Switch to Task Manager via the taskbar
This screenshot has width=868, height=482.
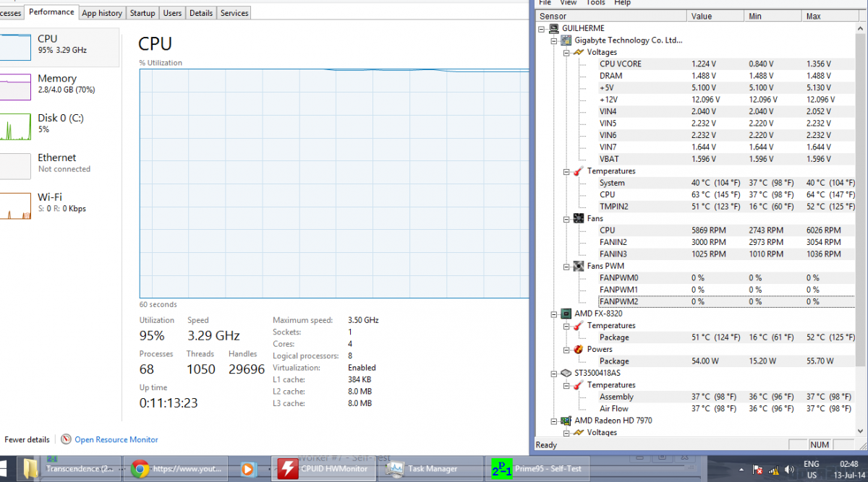click(431, 469)
